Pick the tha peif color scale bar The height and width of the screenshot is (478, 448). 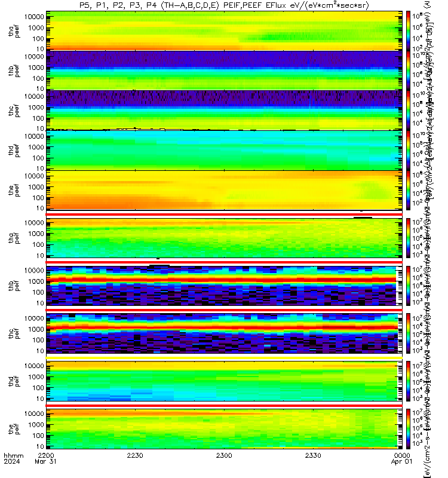[408, 238]
